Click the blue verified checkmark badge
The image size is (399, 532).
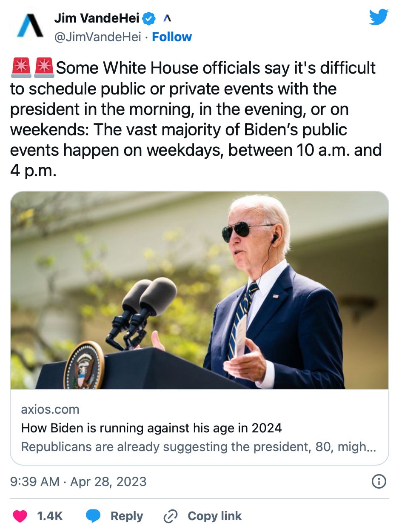[148, 18]
